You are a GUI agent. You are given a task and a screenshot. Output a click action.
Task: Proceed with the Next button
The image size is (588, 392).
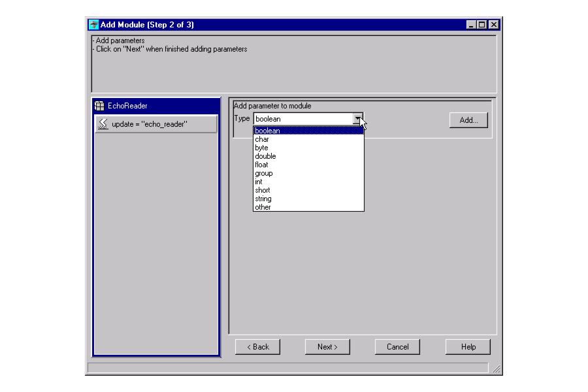click(327, 347)
